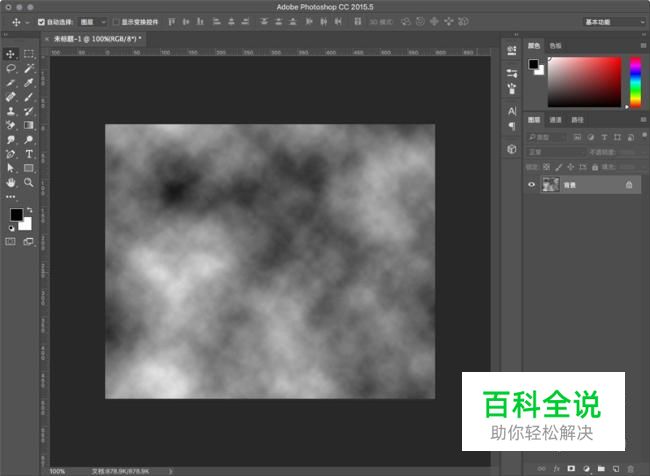Viewport: 650px width, 476px height.
Task: Select the Path Selection arrow tool
Action: pos(10,168)
